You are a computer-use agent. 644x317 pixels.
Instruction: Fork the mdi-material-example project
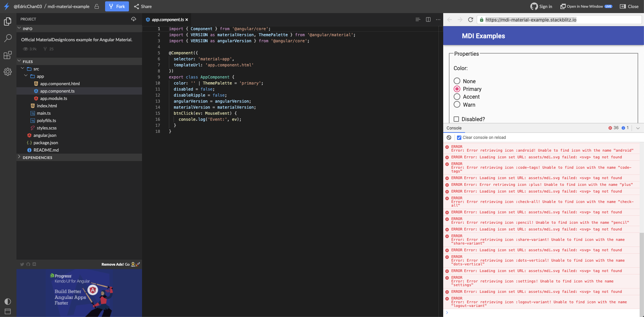tap(117, 6)
